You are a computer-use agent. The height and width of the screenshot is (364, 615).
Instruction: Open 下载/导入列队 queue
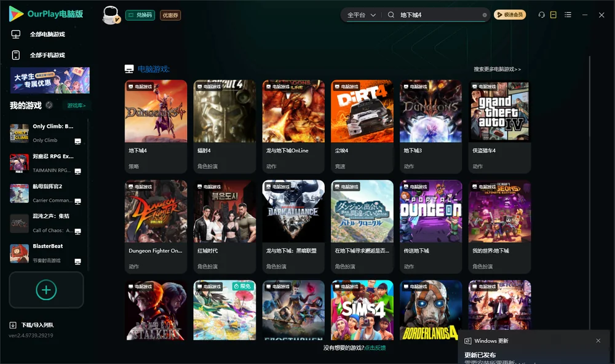click(x=32, y=325)
